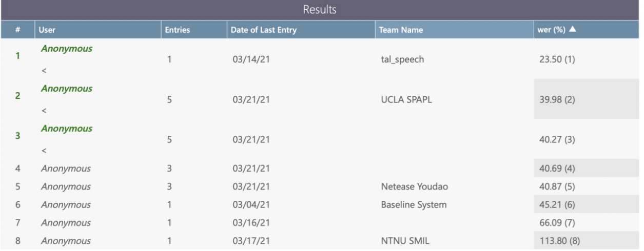This screenshot has width=644, height=251.
Task: Click the wer (%) sort arrow icon
Action: (x=573, y=30)
